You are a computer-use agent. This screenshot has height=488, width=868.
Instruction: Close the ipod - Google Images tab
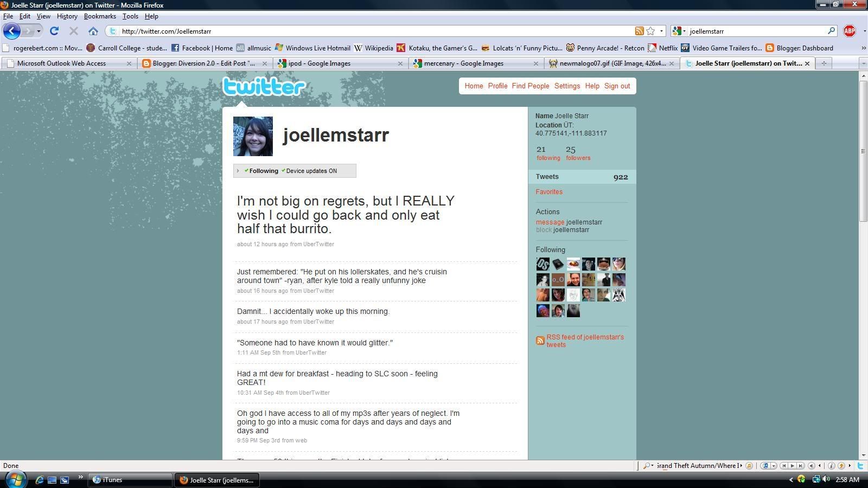tap(400, 63)
